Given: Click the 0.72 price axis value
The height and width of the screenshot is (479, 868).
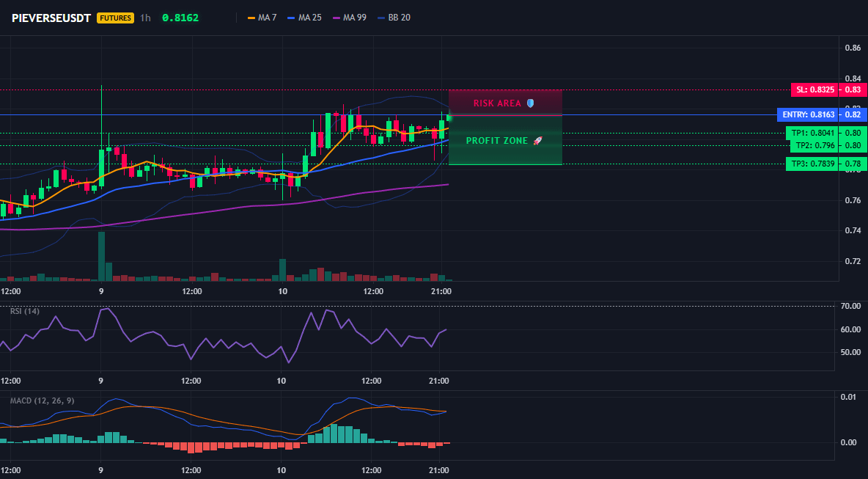Looking at the screenshot, I should tap(853, 261).
